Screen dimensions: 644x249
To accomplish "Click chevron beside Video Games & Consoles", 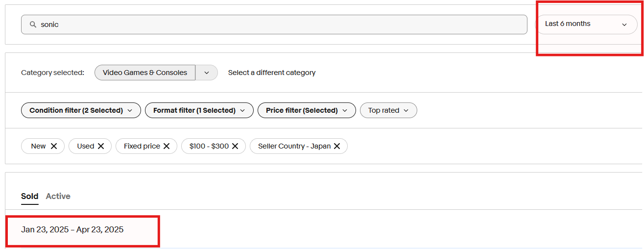I will pos(207,73).
